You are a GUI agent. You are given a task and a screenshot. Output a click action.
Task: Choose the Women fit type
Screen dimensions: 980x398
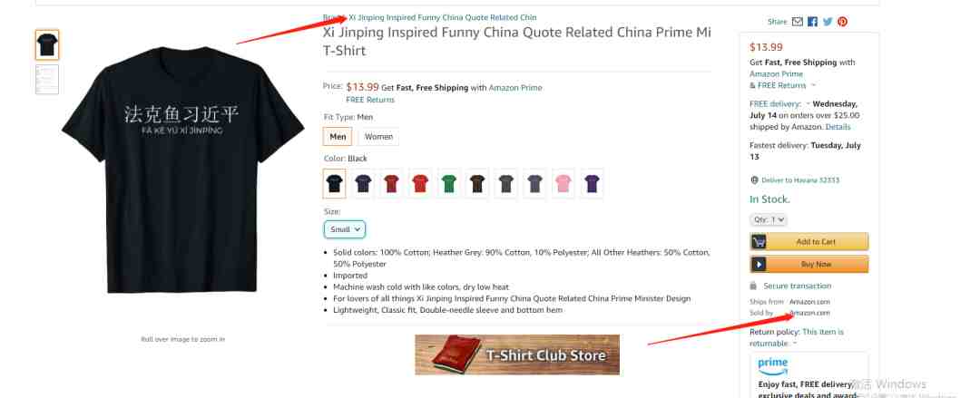pyautogui.click(x=378, y=137)
